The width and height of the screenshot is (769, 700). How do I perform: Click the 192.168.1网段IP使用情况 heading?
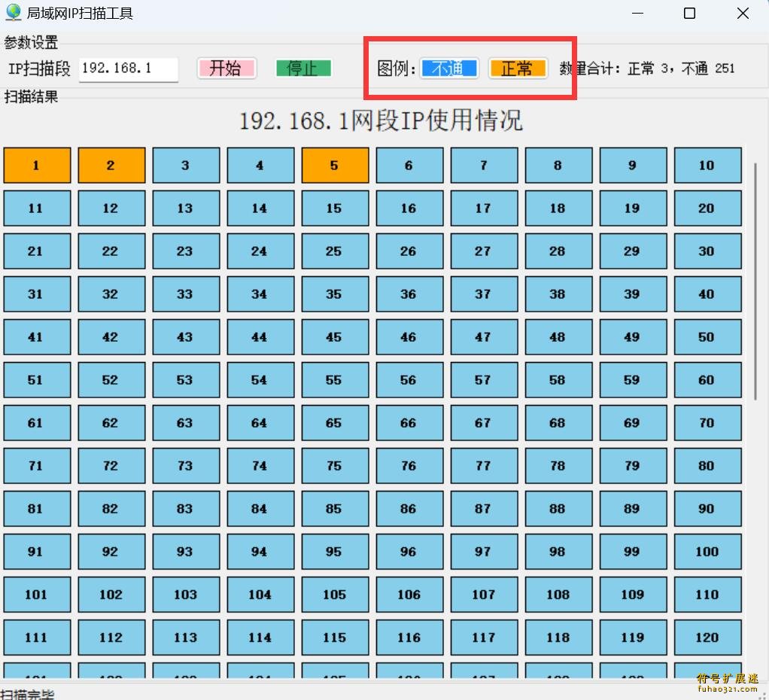coord(381,120)
